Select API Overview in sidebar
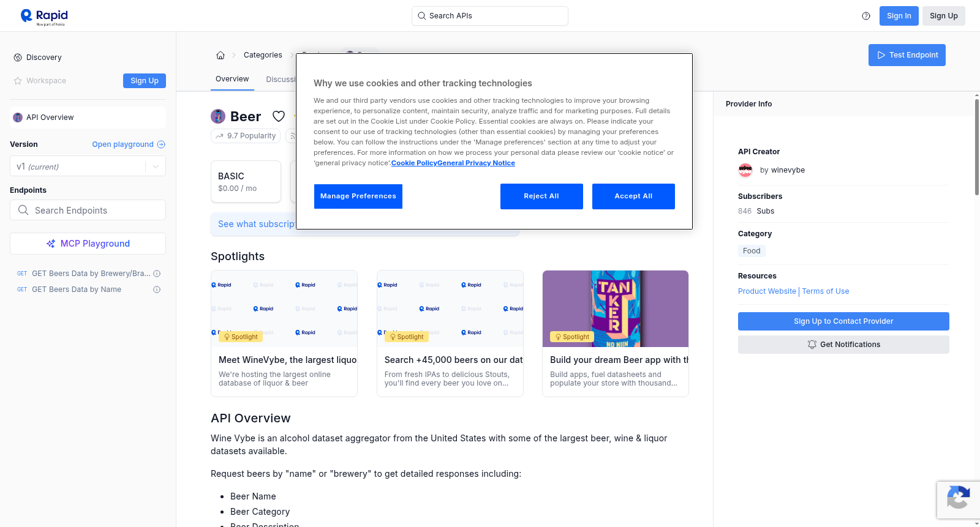 pos(88,118)
